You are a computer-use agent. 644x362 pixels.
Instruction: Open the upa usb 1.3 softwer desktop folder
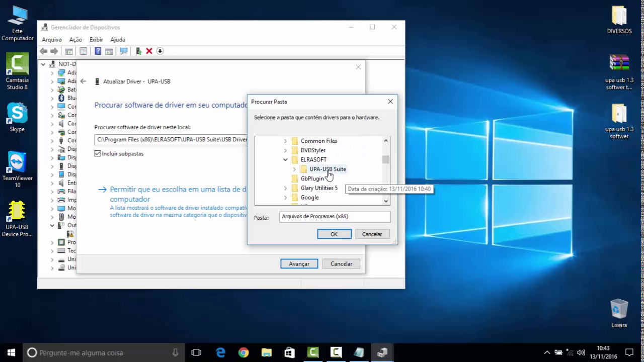(x=619, y=121)
